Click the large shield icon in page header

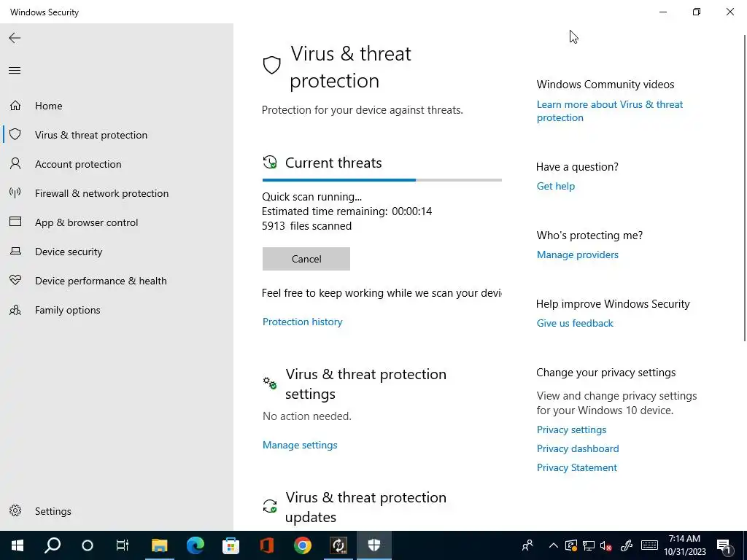tap(271, 65)
